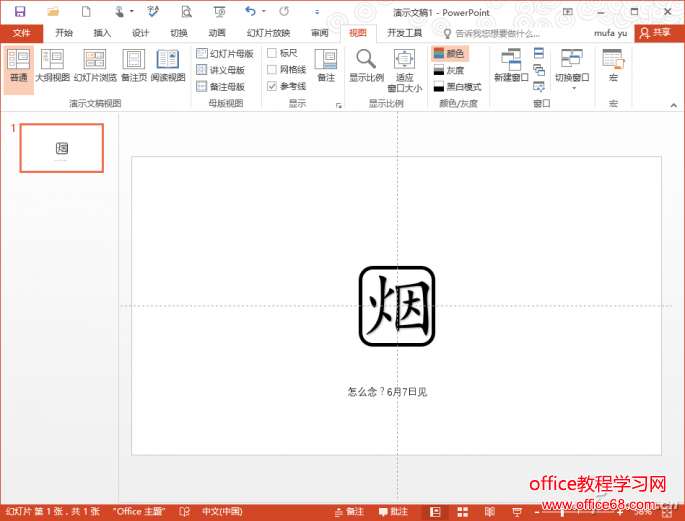
Task: Enable the Ruler (标尺) checkbox
Action: (x=272, y=53)
